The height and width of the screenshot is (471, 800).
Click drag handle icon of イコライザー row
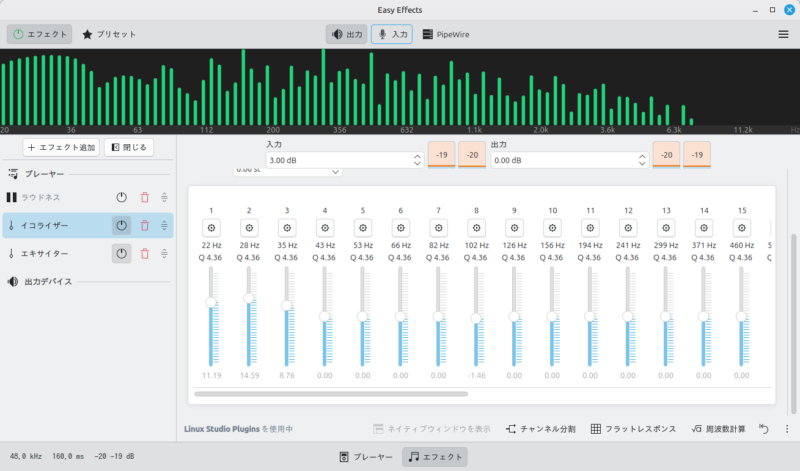pyautogui.click(x=164, y=226)
